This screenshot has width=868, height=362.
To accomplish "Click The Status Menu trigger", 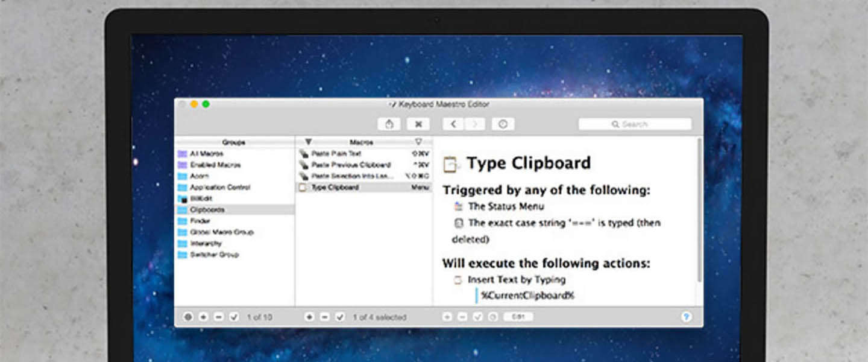I will tap(506, 206).
